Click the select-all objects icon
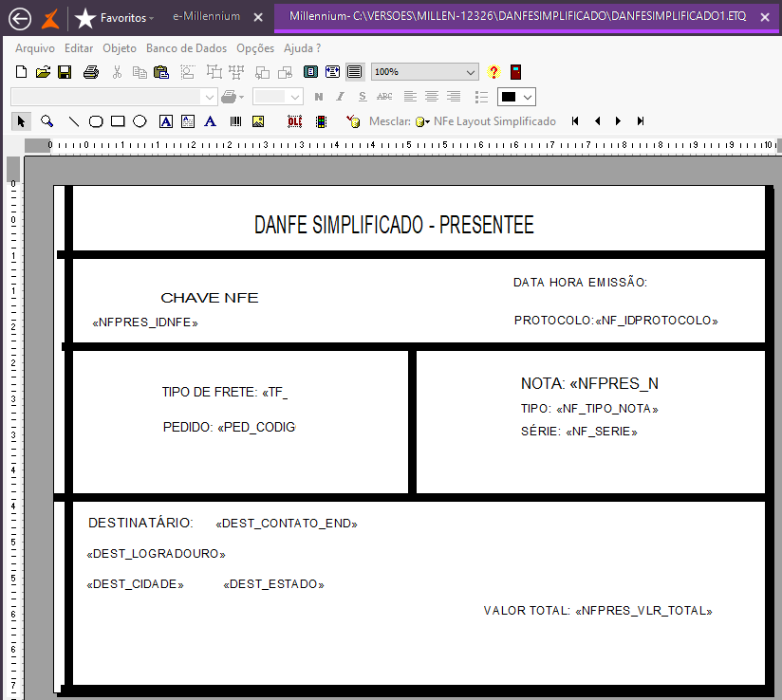The height and width of the screenshot is (700, 782). click(x=188, y=72)
